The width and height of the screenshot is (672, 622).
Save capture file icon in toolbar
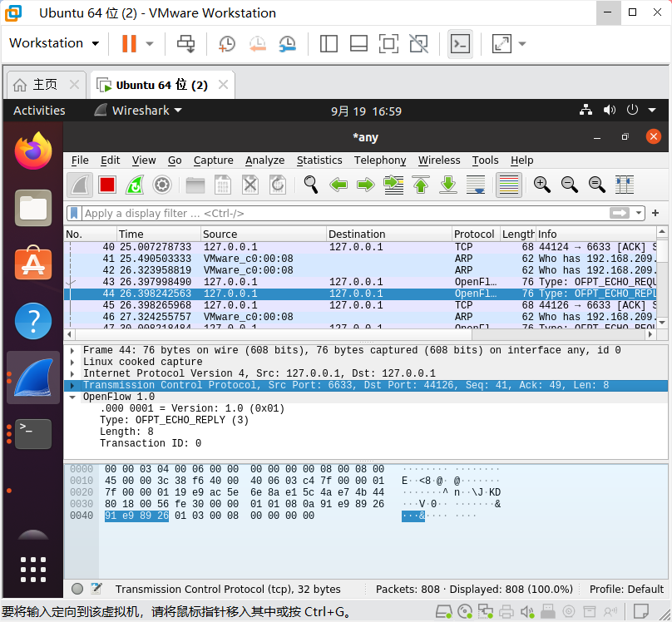click(x=222, y=185)
